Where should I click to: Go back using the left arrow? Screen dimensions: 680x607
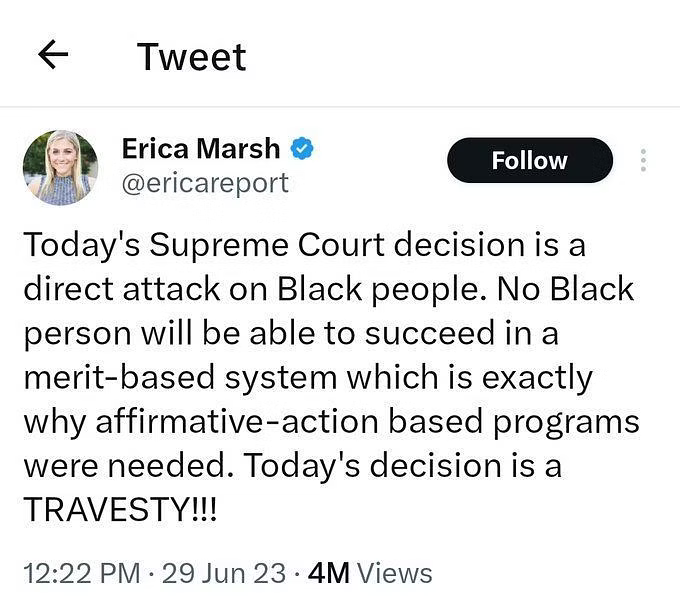53,55
